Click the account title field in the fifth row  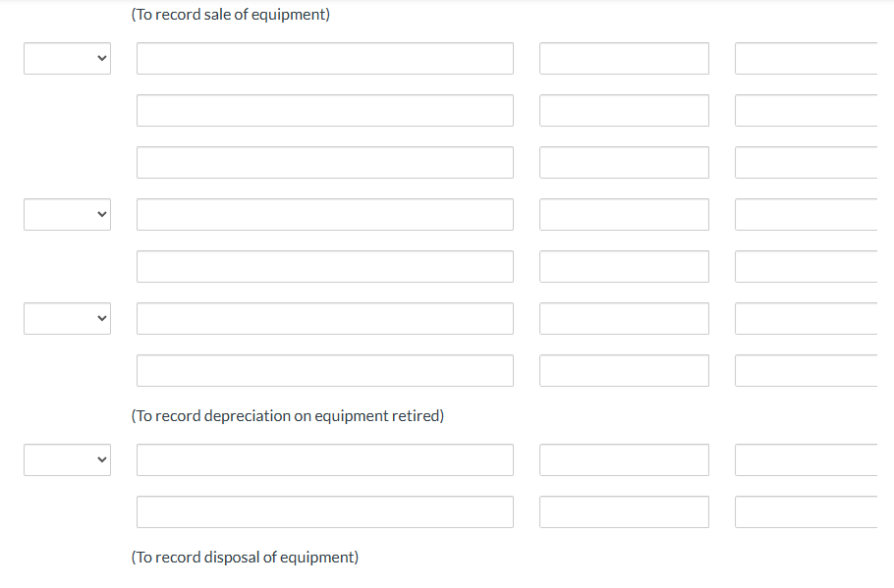[324, 266]
